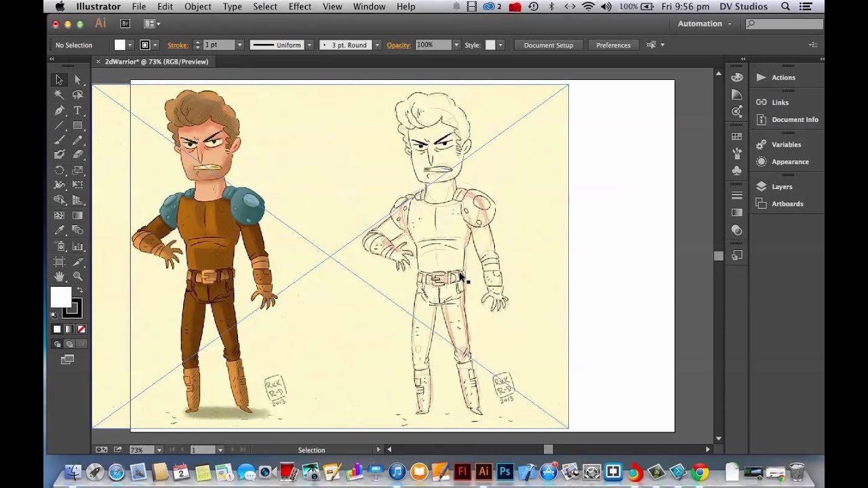
Task: Open the Brushes panel icon
Action: click(737, 154)
